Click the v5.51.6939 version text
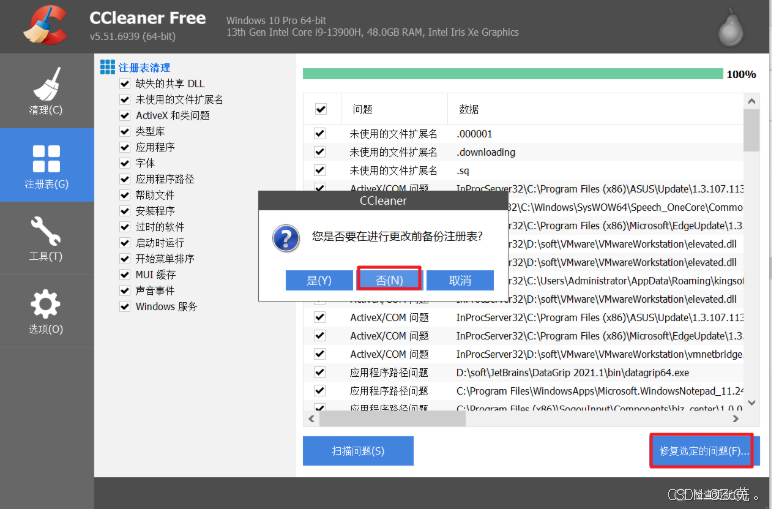The image size is (772, 509). [132, 36]
